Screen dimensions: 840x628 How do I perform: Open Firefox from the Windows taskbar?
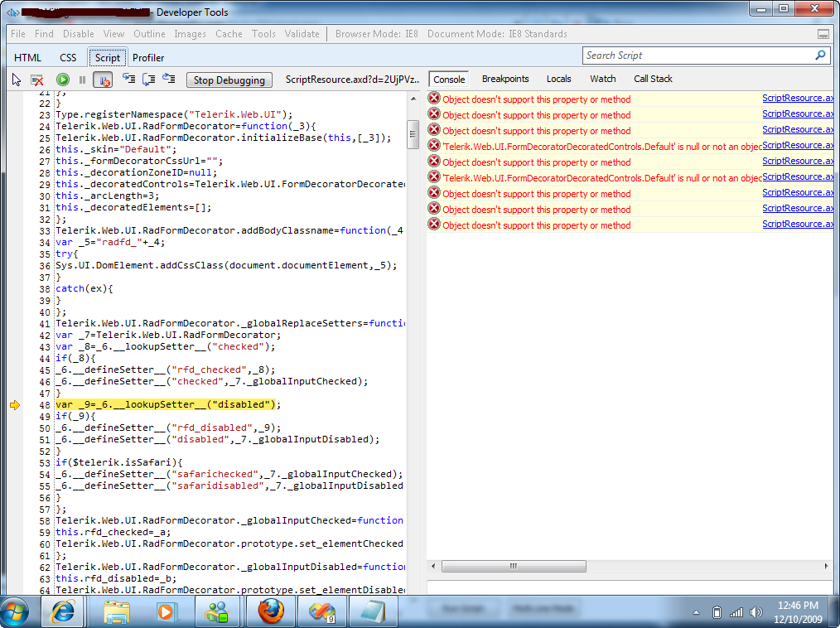[x=270, y=611]
